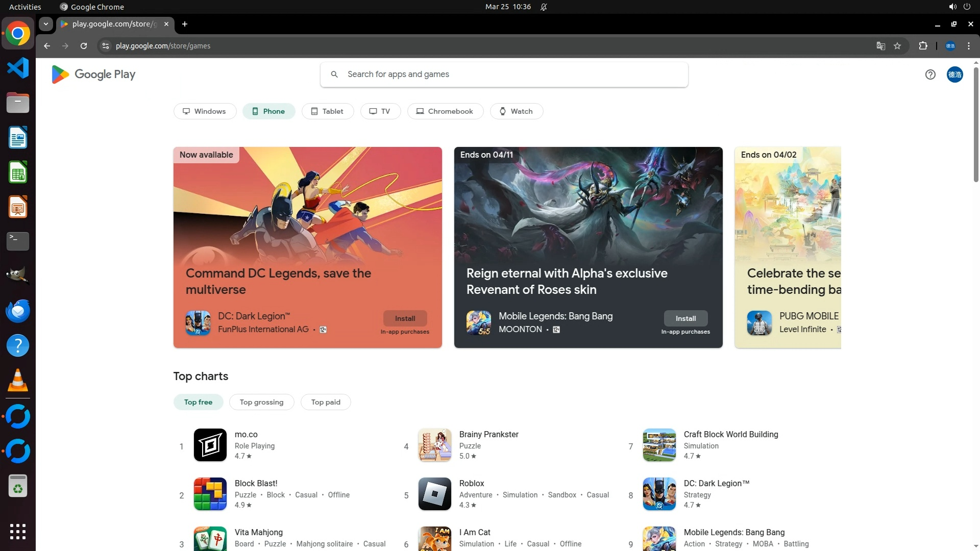Open the Help Center question icon

[x=930, y=74]
